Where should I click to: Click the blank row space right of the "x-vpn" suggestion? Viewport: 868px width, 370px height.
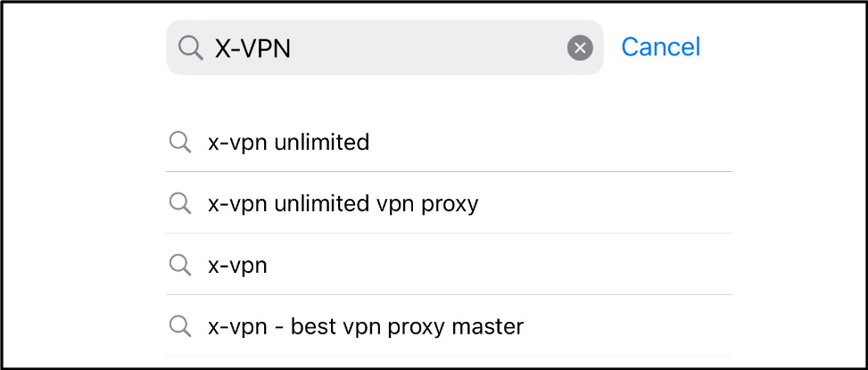498,265
